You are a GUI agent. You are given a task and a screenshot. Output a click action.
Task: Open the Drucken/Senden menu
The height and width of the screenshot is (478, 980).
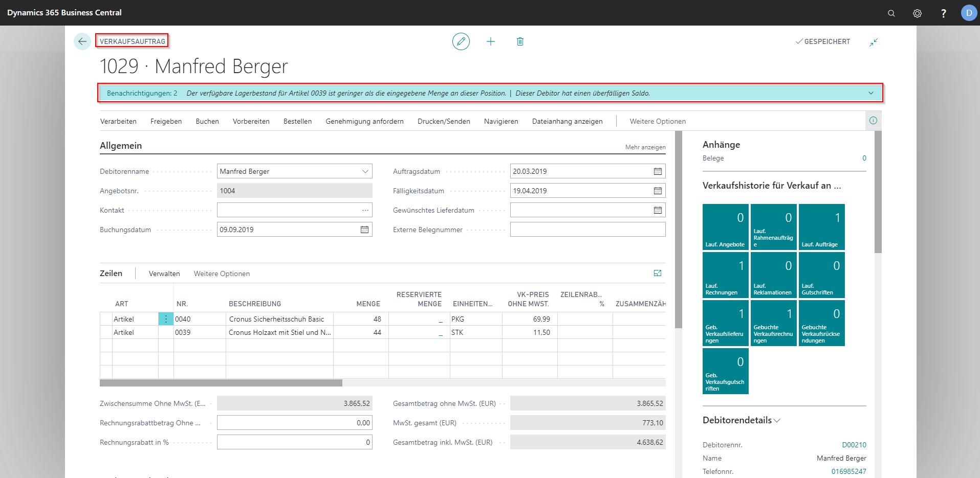444,121
